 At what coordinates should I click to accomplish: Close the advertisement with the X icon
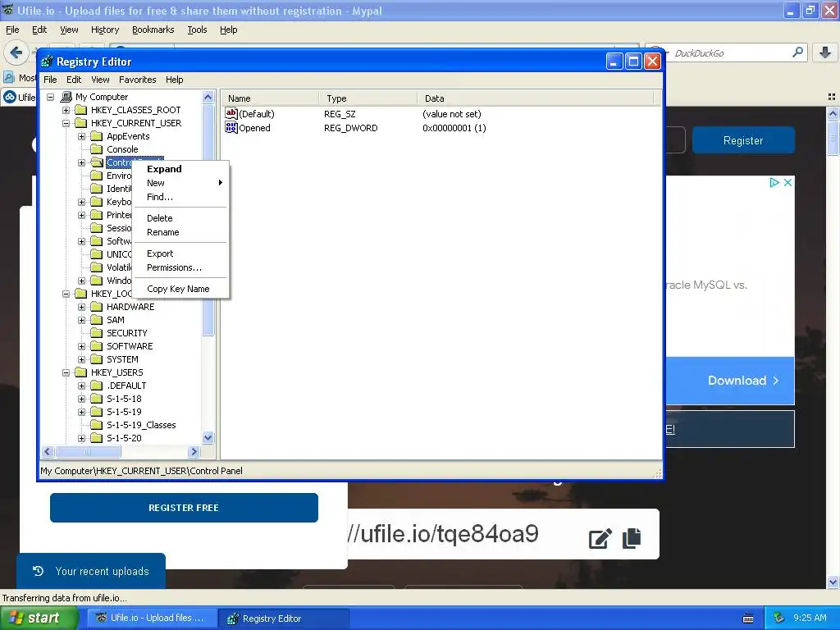(x=787, y=182)
